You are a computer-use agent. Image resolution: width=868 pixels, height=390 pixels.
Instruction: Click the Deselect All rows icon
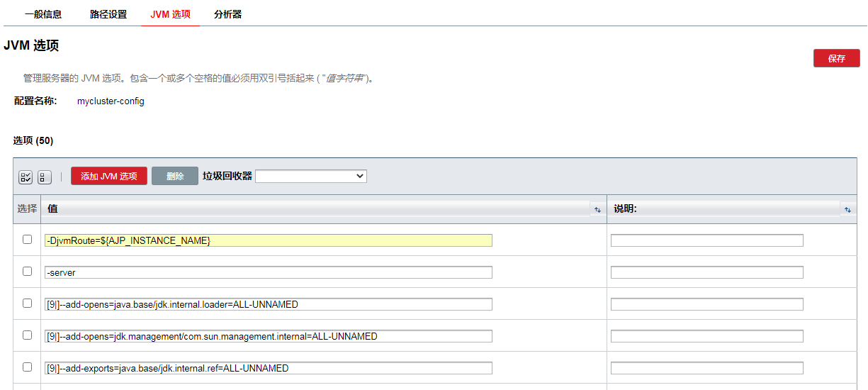[44, 177]
